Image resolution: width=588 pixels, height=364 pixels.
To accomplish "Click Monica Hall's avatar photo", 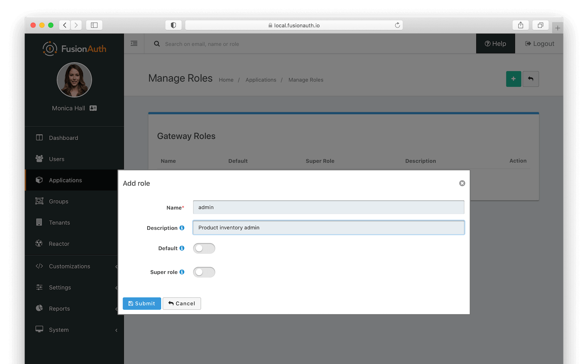I will tap(74, 80).
